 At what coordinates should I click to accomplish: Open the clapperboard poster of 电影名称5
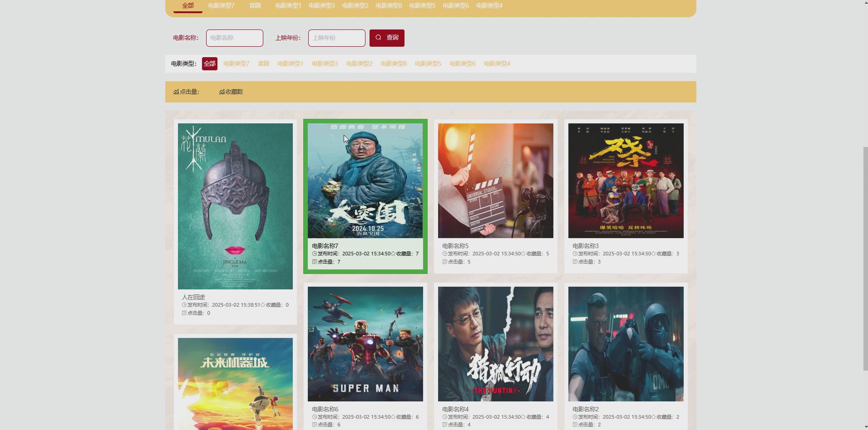click(496, 181)
